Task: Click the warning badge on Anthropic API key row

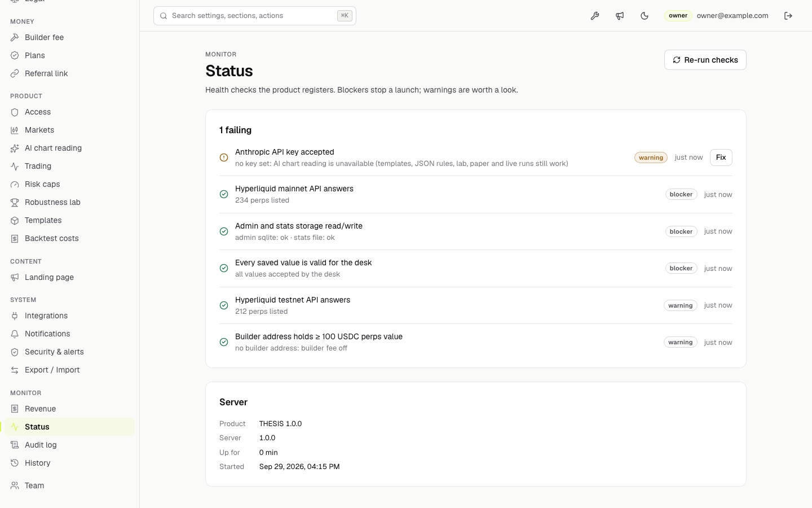Action: click(x=651, y=157)
